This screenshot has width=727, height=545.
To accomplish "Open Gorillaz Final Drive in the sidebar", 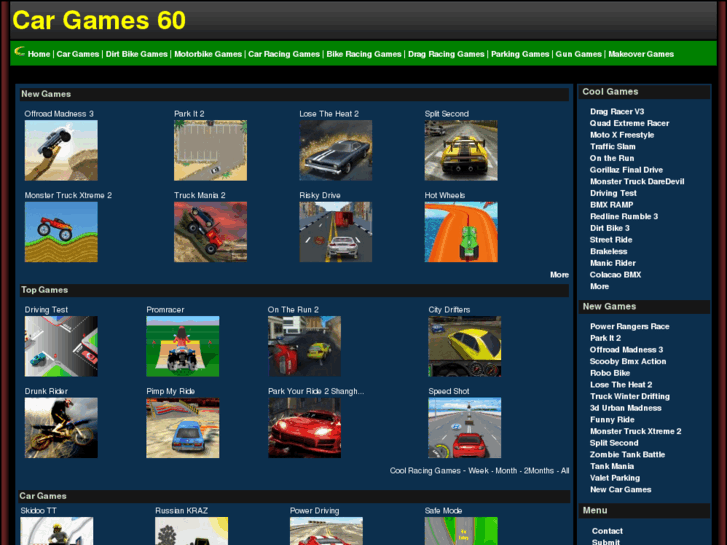I will [x=626, y=170].
